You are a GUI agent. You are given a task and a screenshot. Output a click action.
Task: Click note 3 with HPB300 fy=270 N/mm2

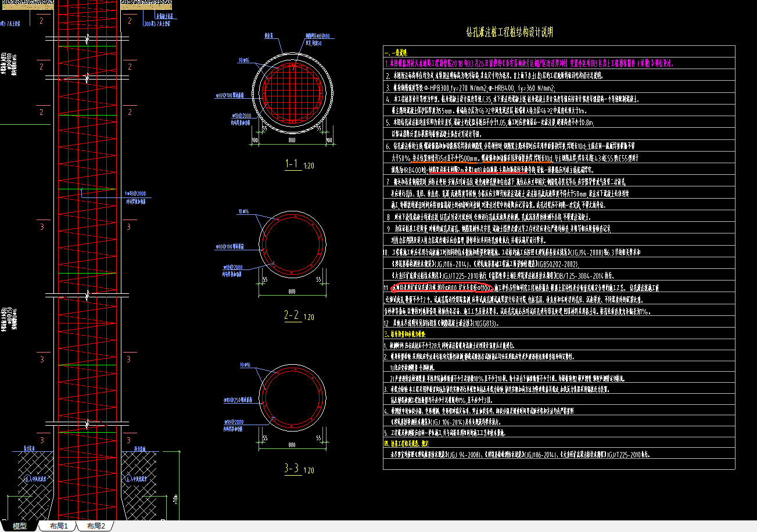tap(472, 88)
